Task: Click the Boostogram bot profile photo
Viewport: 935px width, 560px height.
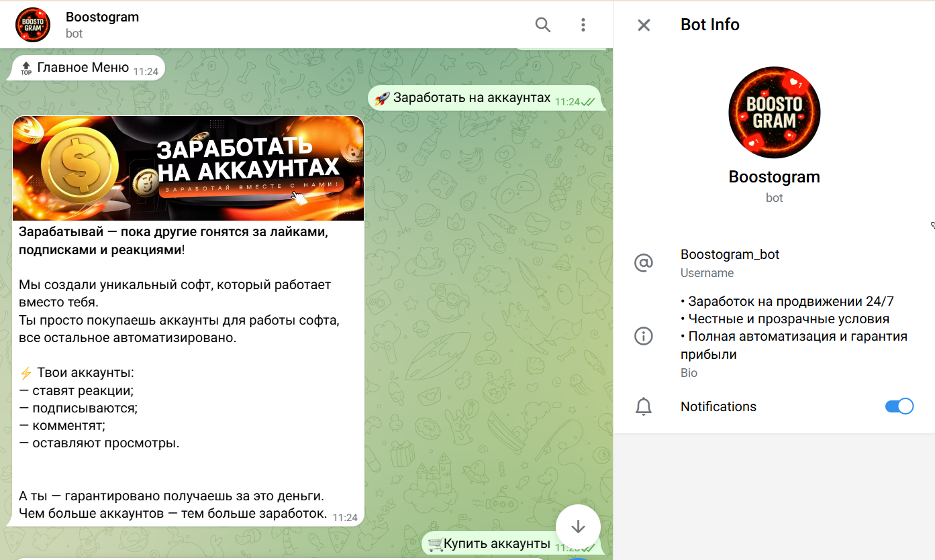Action: pos(773,112)
